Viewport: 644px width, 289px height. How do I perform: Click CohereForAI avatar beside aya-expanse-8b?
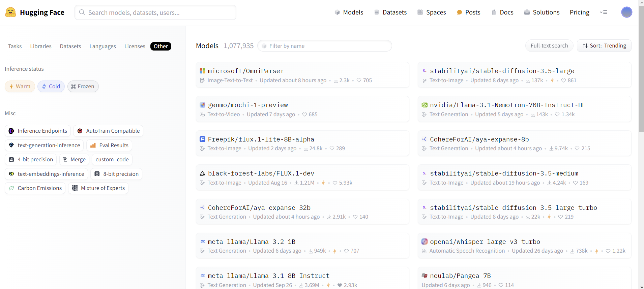click(425, 139)
